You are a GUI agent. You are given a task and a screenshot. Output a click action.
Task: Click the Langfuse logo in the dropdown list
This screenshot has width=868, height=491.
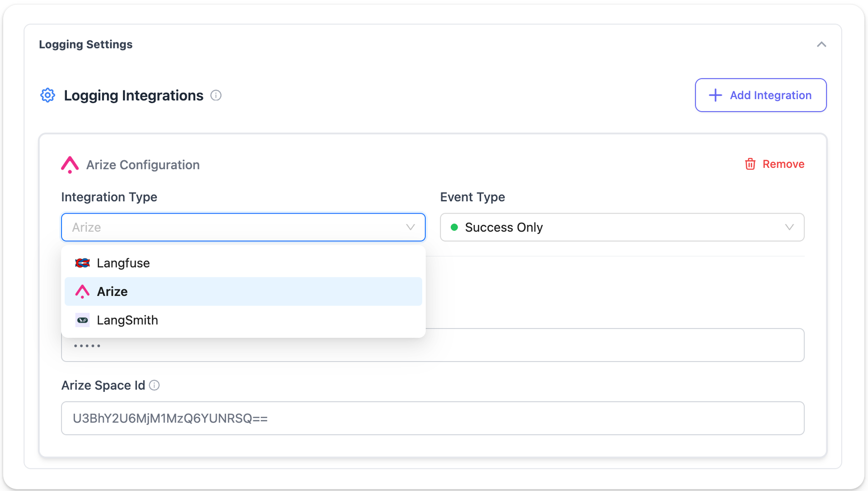coord(82,262)
